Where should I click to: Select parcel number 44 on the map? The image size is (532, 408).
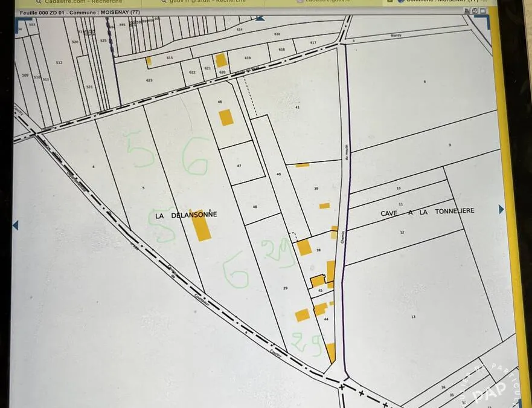click(x=327, y=319)
